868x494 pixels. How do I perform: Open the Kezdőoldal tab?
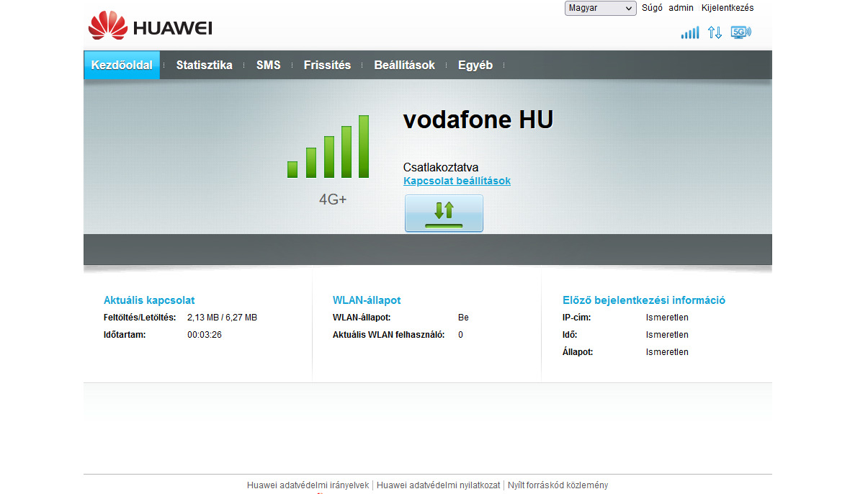122,65
